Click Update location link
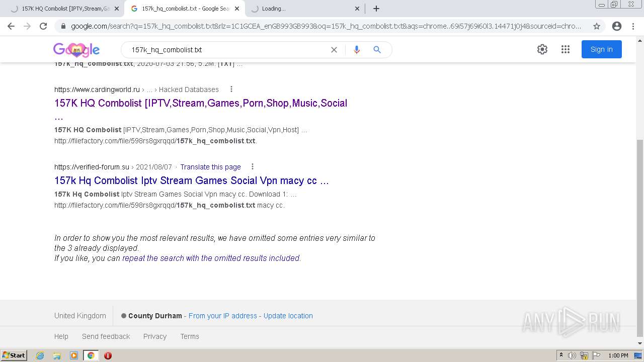Image resolution: width=644 pixels, height=362 pixels. (288, 316)
